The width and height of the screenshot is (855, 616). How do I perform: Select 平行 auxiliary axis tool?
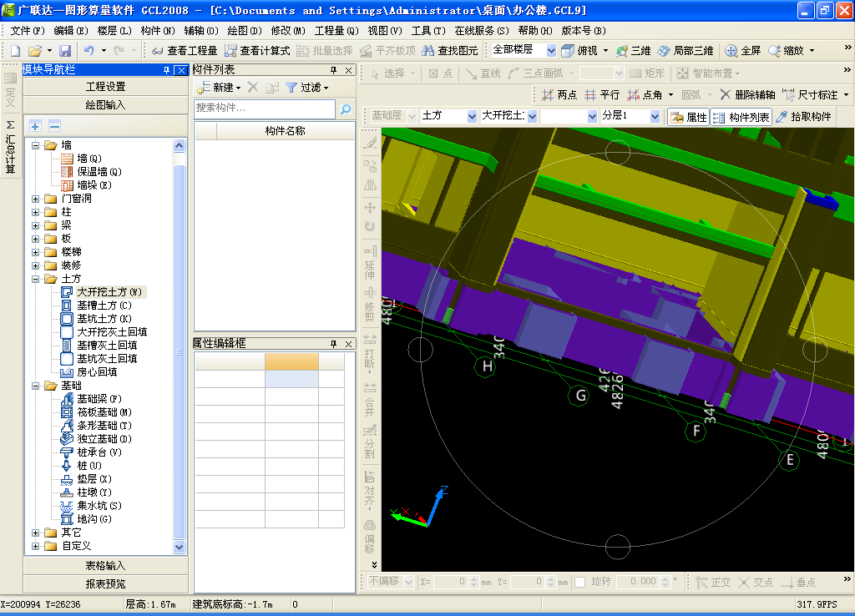(602, 95)
